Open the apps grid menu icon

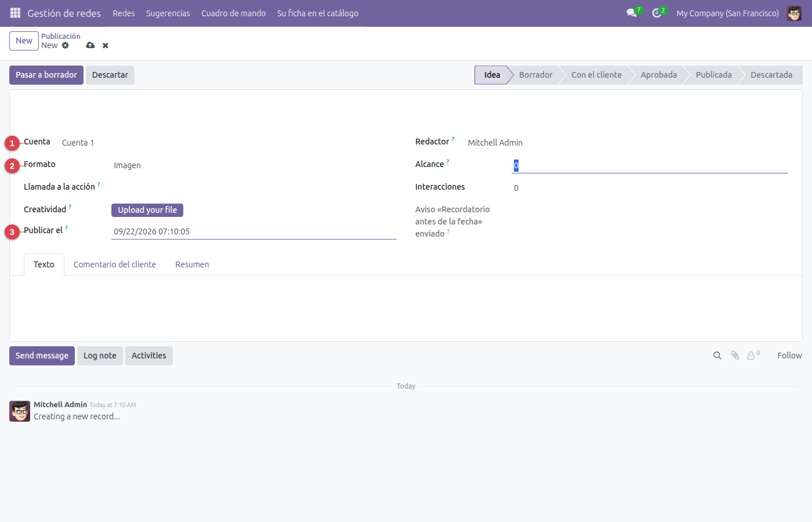click(x=16, y=13)
